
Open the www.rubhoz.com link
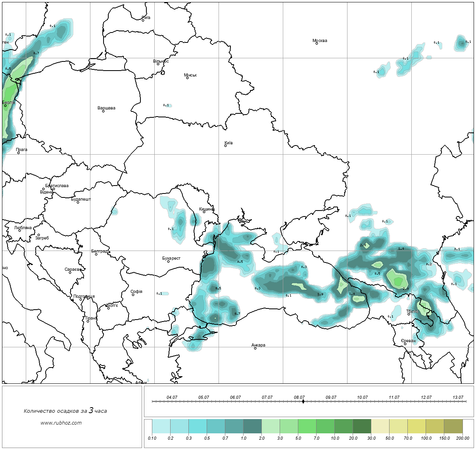[61, 423]
